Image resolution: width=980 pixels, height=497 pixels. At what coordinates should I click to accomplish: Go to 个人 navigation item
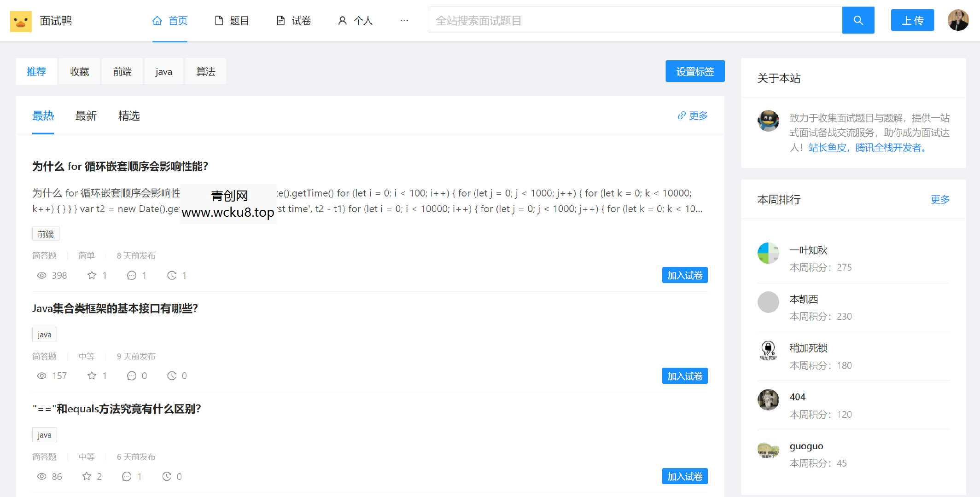(355, 21)
